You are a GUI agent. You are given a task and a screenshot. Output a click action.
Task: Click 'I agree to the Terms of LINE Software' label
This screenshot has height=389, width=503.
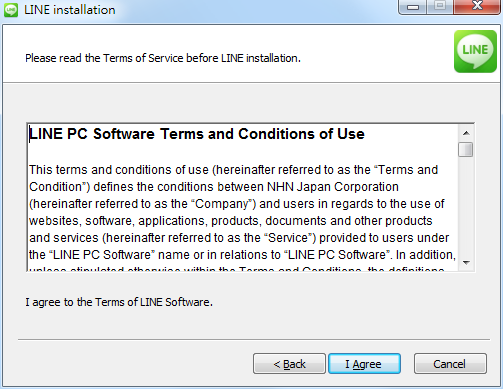coord(119,302)
